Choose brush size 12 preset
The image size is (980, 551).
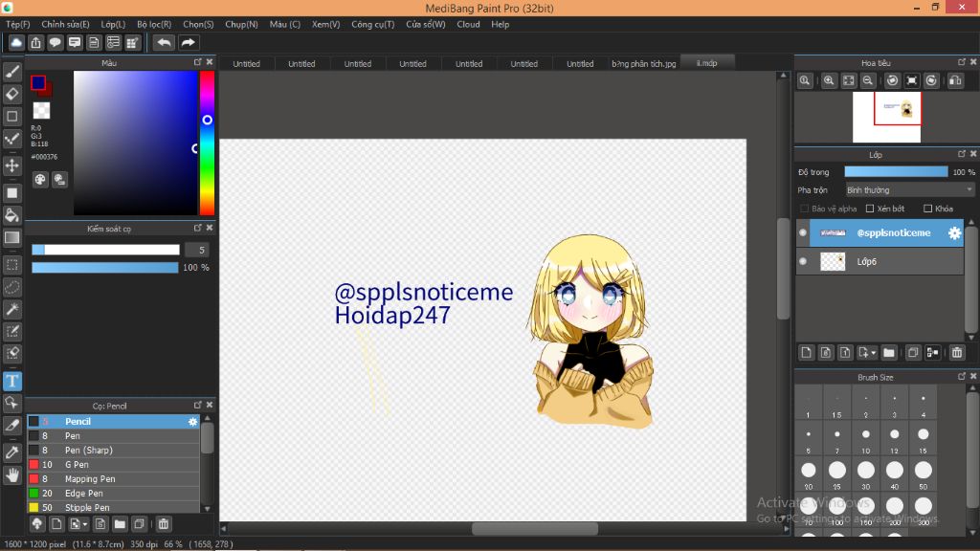click(895, 439)
